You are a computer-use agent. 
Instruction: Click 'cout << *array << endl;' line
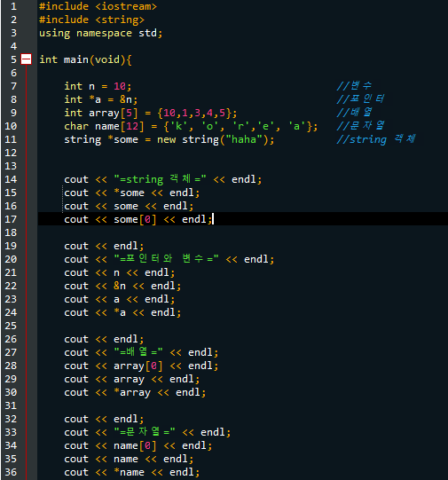pyautogui.click(x=135, y=392)
